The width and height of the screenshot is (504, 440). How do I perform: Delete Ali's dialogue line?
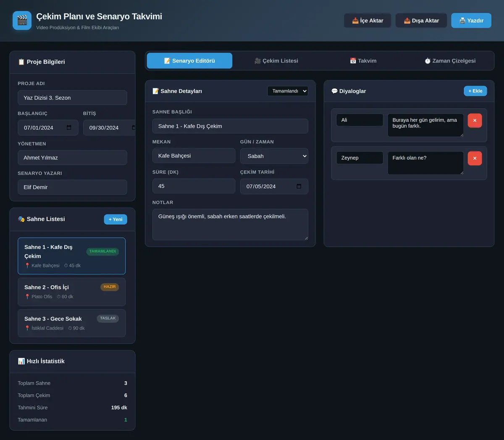(x=475, y=121)
